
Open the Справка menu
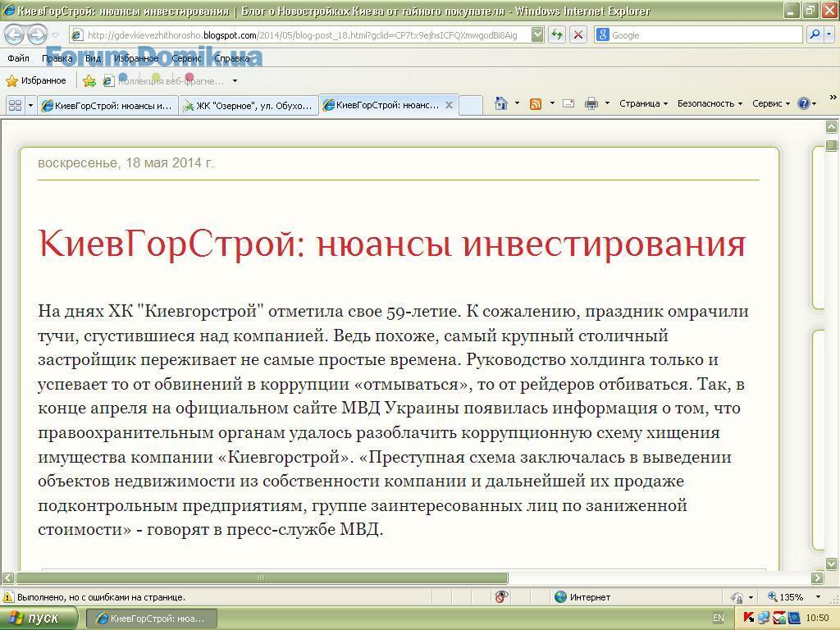click(x=232, y=58)
